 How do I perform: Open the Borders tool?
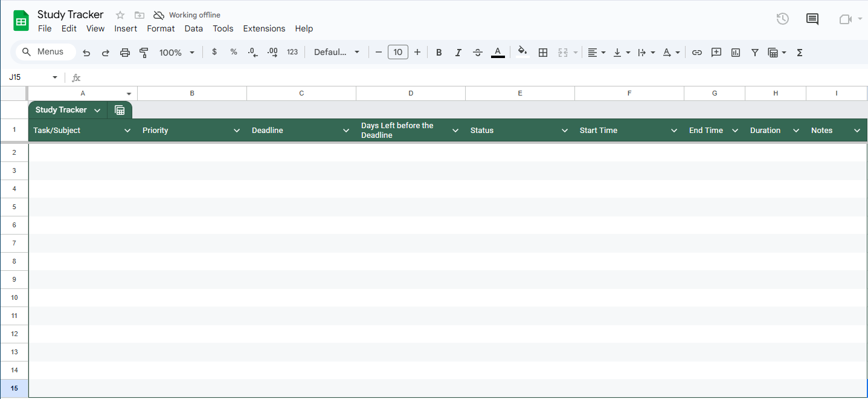tap(543, 53)
